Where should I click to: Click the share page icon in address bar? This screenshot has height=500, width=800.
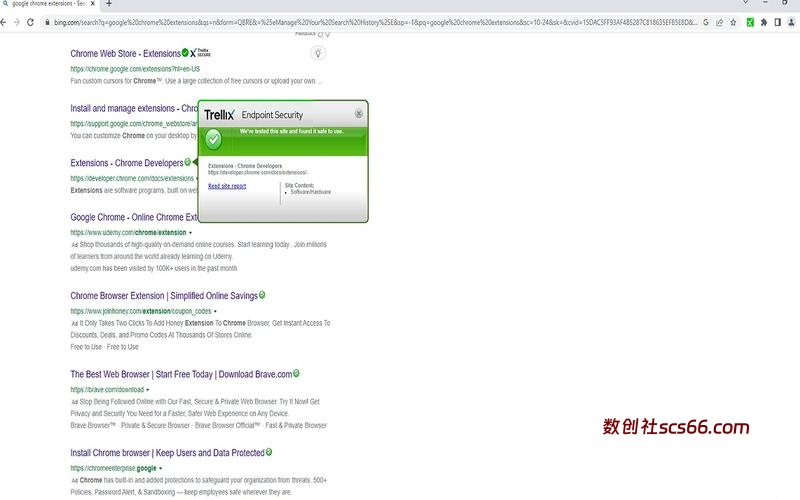pos(720,22)
